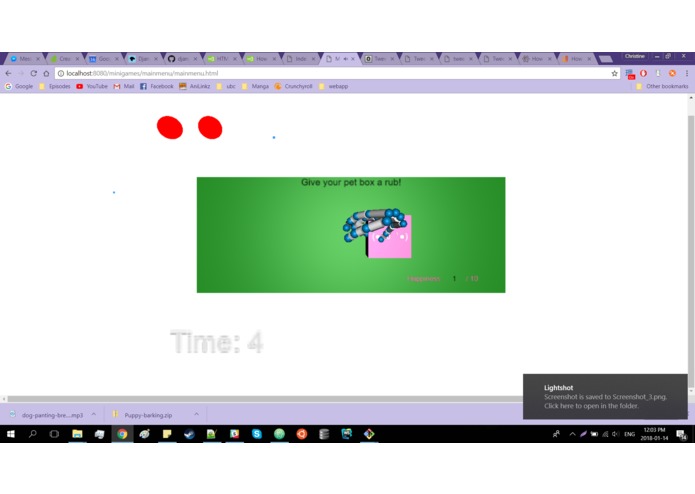Click the Happiness score label

[423, 279]
